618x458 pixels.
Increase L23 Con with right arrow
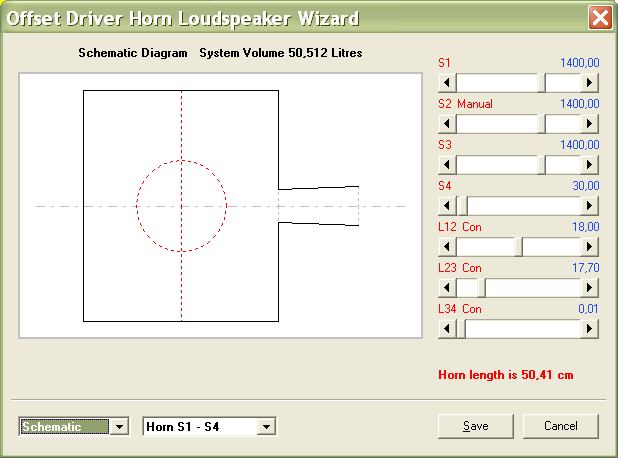pos(590,288)
